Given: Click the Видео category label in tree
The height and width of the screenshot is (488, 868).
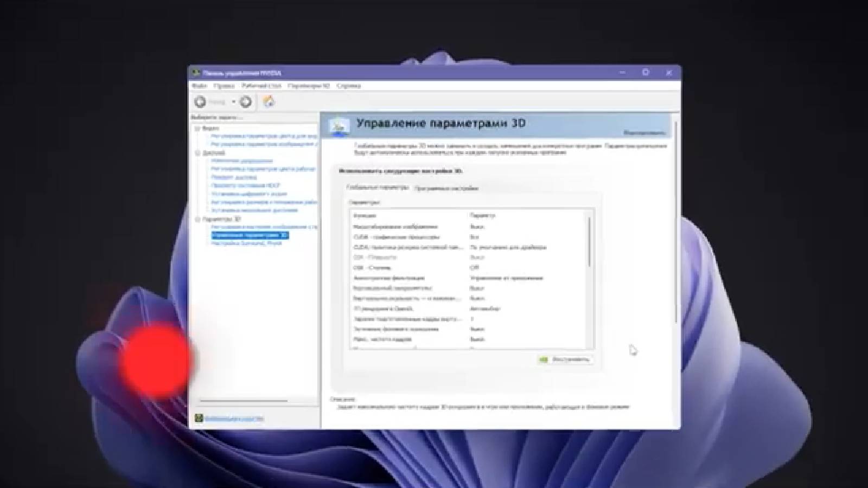Looking at the screenshot, I should 210,129.
